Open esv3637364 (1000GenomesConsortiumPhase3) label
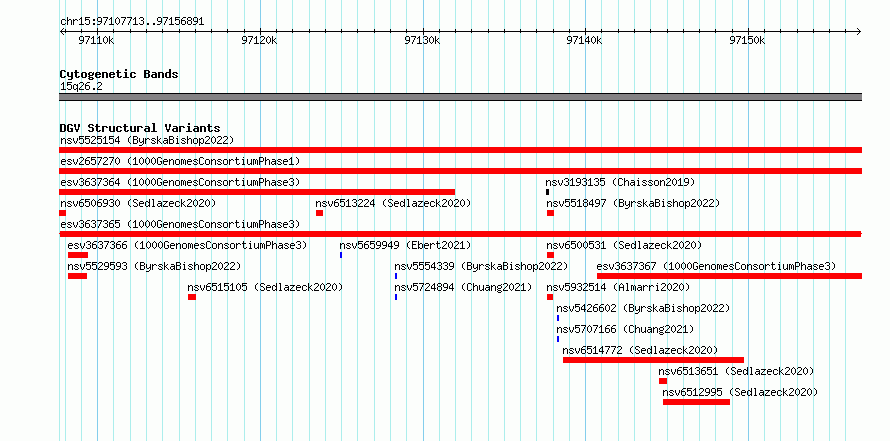890x441 pixels. tap(180, 182)
